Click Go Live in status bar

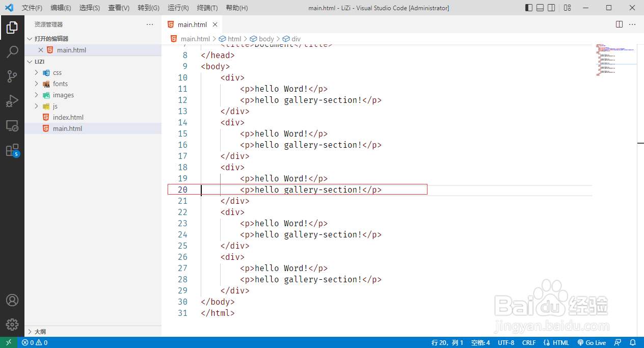coord(592,342)
